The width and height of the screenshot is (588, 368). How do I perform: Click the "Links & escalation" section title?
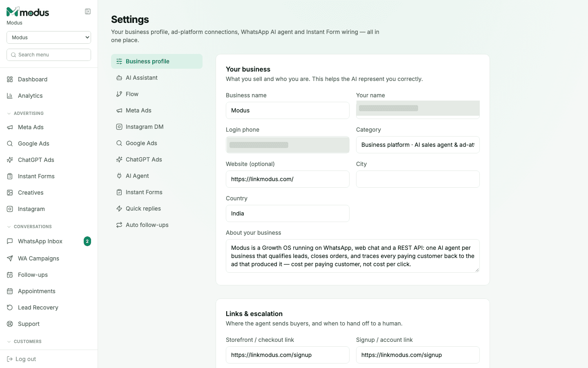point(254,314)
